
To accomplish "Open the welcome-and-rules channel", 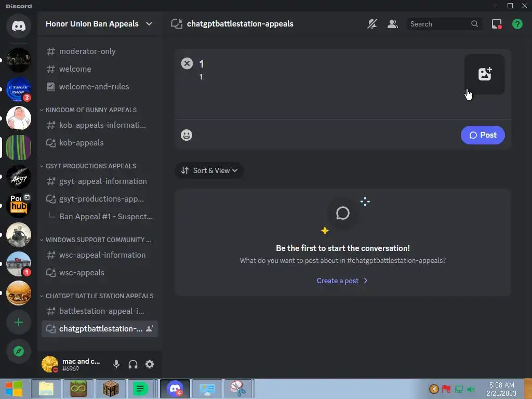I will tap(100, 87).
